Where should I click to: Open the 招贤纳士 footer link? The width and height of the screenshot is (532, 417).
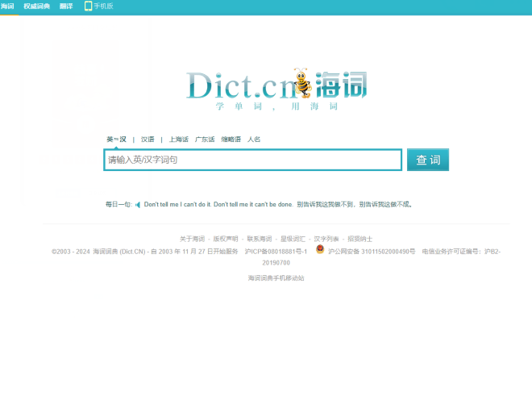pyautogui.click(x=360, y=239)
